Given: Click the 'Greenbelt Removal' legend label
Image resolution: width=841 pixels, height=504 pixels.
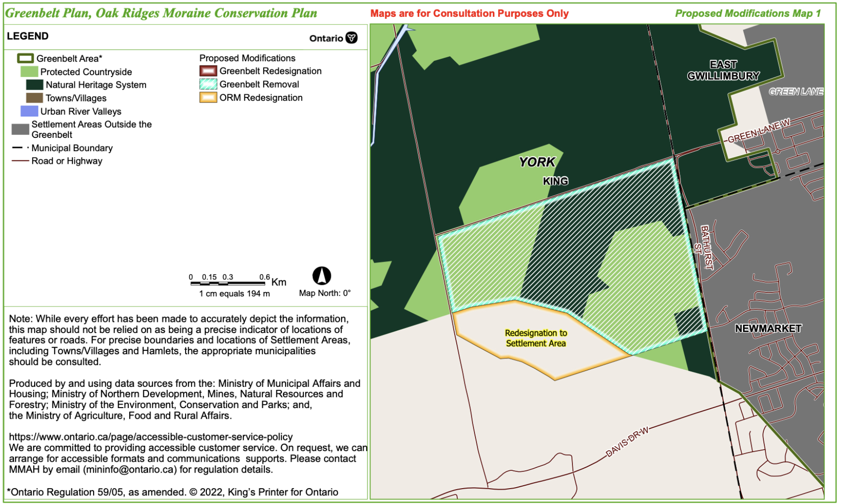Looking at the screenshot, I should [259, 84].
